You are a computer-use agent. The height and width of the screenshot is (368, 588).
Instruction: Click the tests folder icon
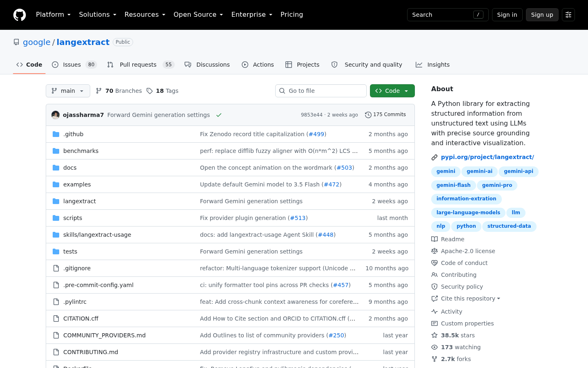[56, 251]
